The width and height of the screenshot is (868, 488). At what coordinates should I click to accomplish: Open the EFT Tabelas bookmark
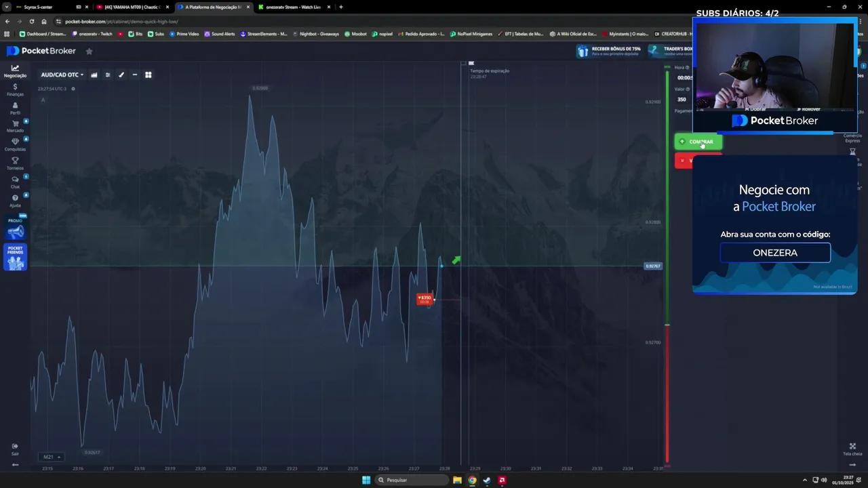[521, 34]
